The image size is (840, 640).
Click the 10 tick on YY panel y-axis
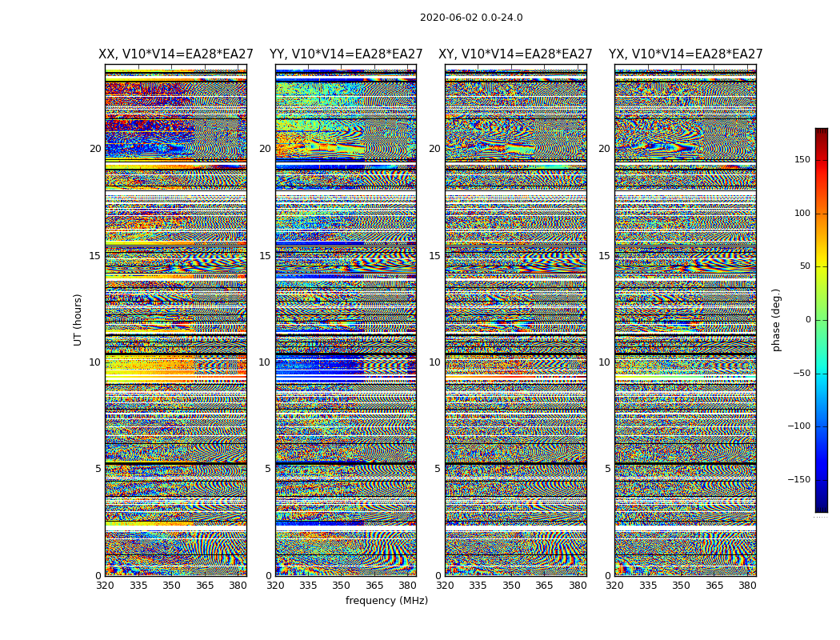click(x=264, y=362)
